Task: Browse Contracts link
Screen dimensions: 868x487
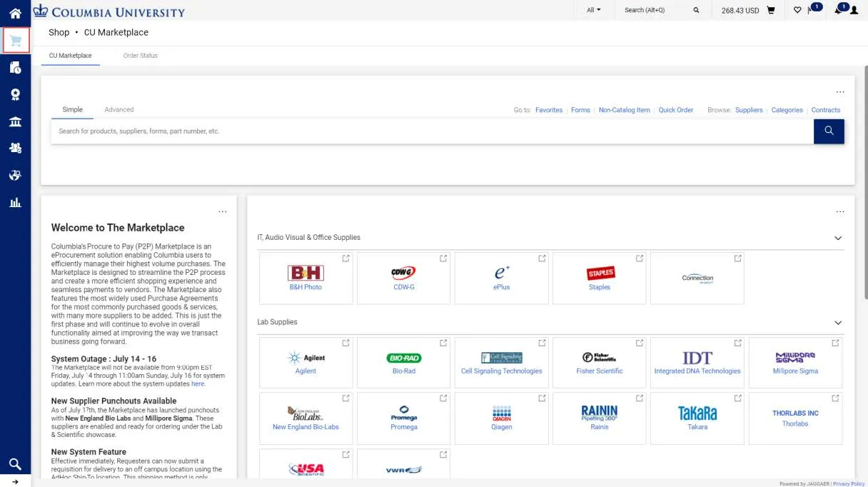Action: 826,110
